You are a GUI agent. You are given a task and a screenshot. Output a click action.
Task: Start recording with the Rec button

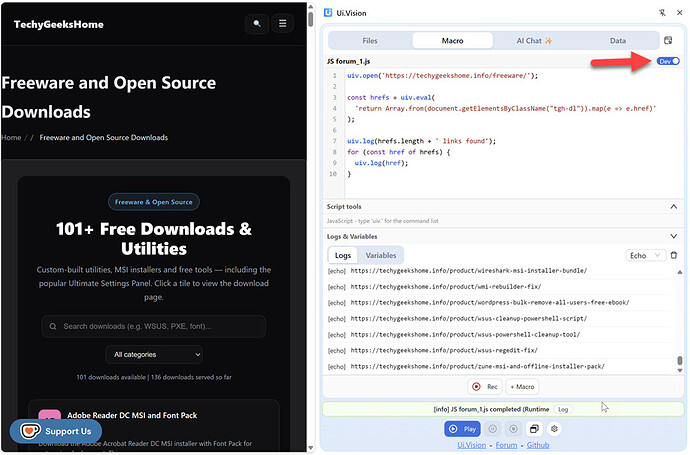(484, 387)
